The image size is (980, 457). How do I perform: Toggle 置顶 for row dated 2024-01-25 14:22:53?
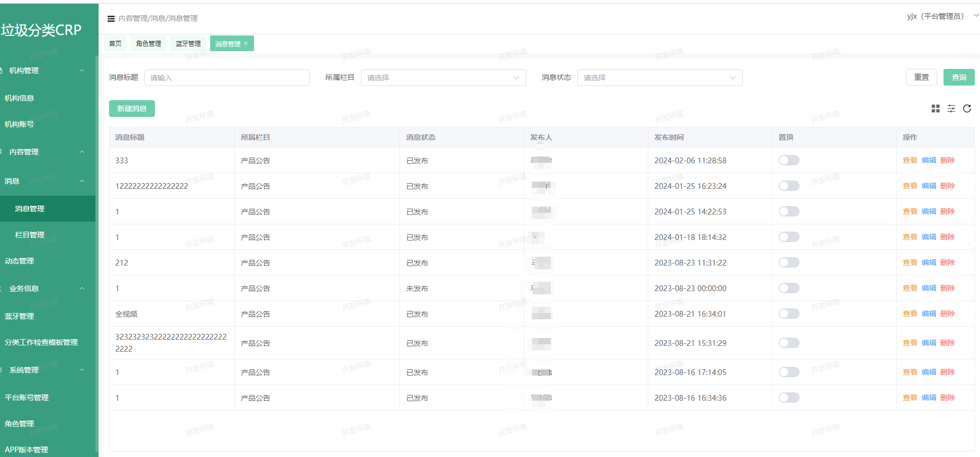pos(789,211)
